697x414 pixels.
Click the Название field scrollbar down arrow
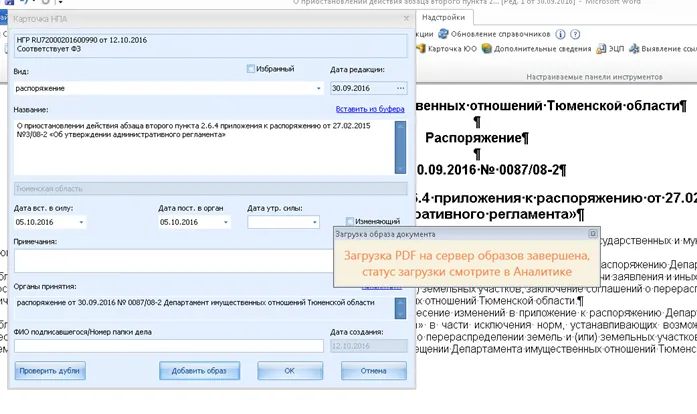coord(400,169)
